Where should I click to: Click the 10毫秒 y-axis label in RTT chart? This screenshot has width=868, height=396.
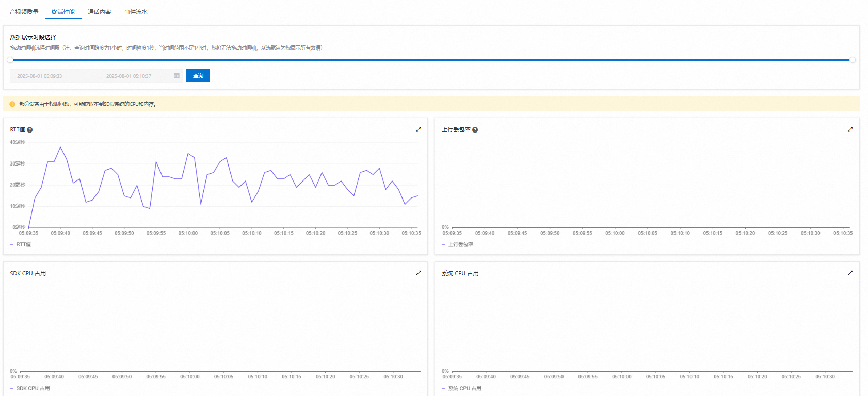(18, 206)
